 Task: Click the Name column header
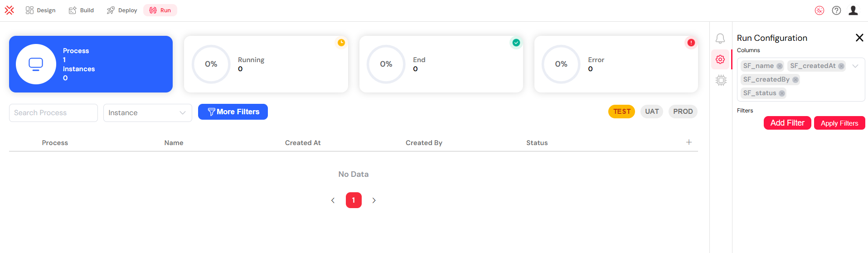[x=174, y=143]
